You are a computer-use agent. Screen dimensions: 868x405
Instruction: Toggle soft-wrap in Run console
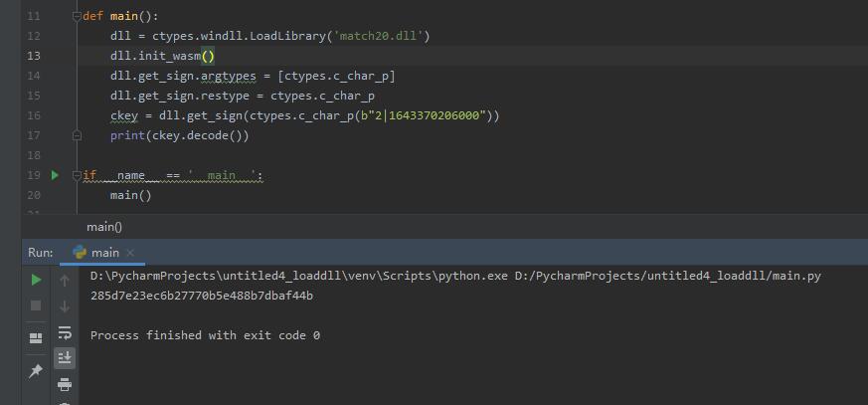pyautogui.click(x=65, y=332)
